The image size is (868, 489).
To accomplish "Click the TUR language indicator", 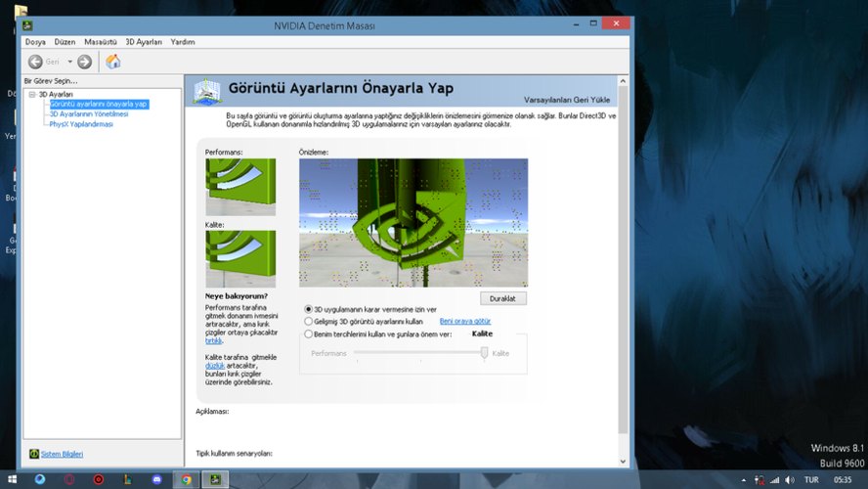I will pyautogui.click(x=811, y=480).
